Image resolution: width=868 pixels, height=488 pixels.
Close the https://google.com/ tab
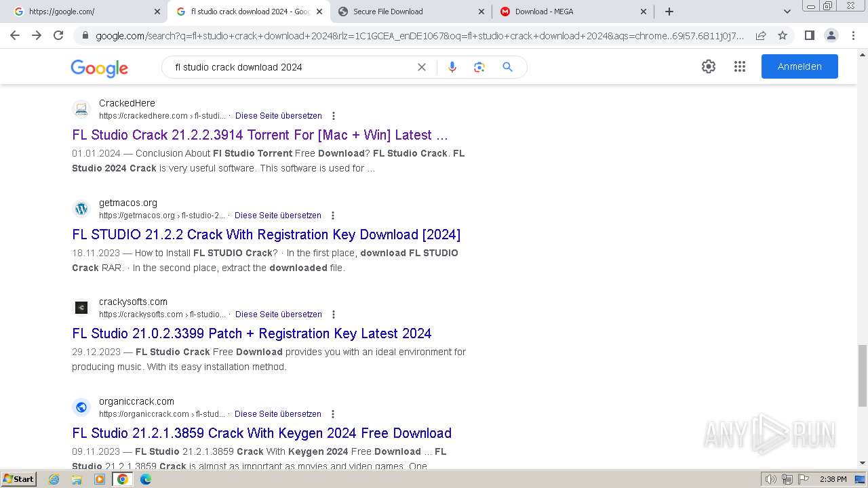click(157, 12)
